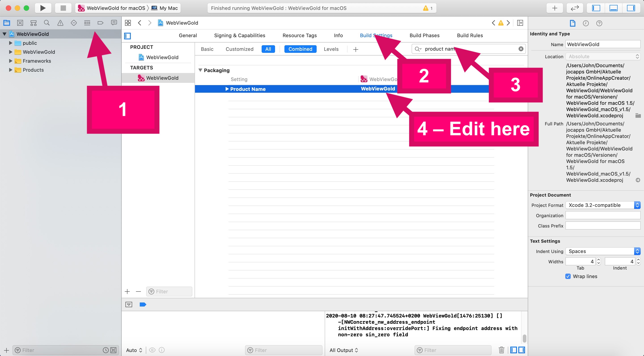Show the Quick Help inspector

(x=599, y=23)
